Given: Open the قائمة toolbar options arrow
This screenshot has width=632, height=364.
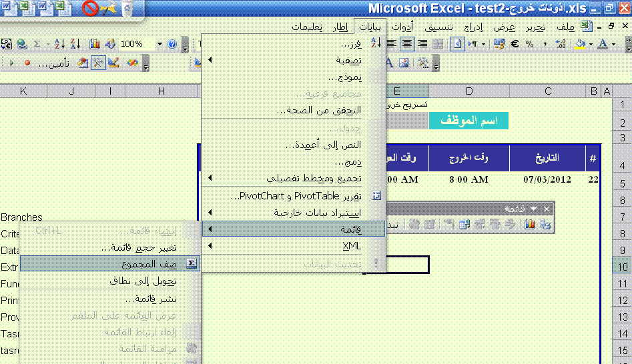Looking at the screenshot, I should pos(534,209).
